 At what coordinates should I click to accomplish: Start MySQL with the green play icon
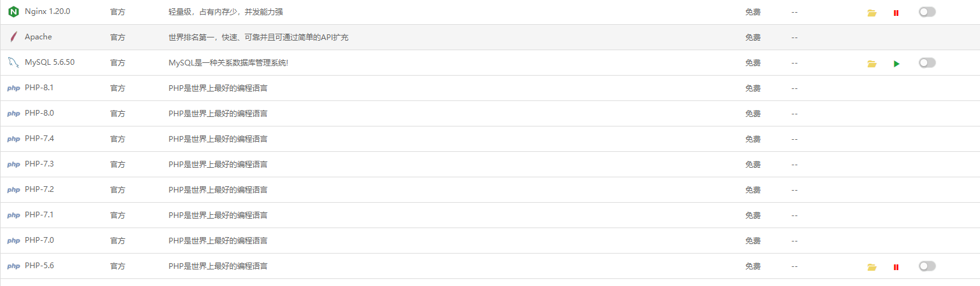coord(896,64)
